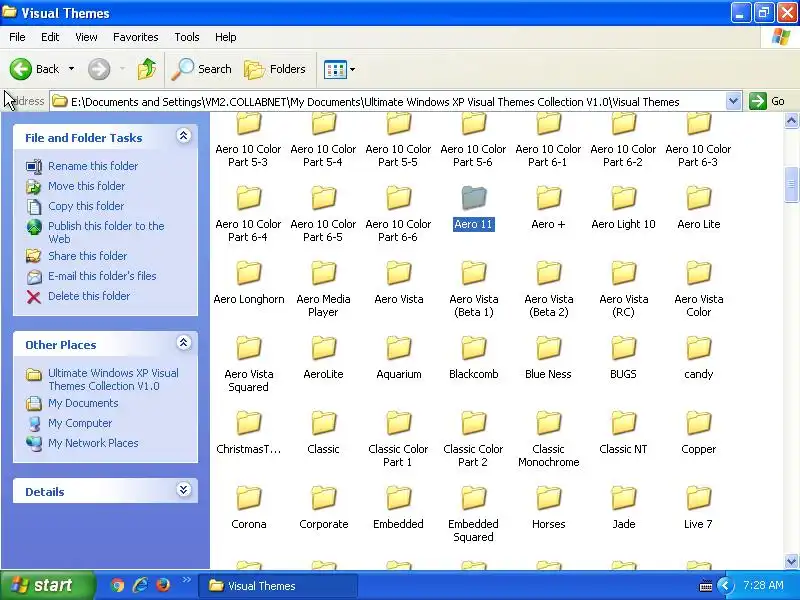The image size is (800, 600).
Task: Open the Back history dropdown arrow
Action: coord(71,69)
